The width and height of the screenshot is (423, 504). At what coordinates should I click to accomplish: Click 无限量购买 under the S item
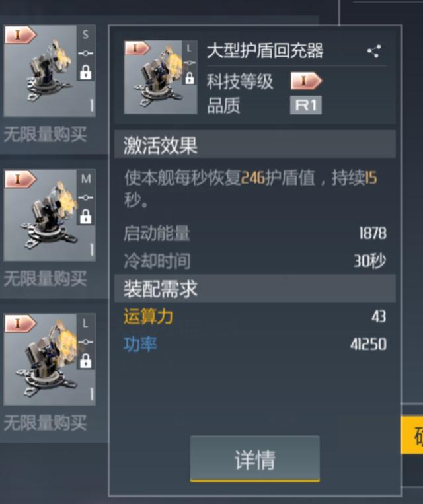click(45, 134)
